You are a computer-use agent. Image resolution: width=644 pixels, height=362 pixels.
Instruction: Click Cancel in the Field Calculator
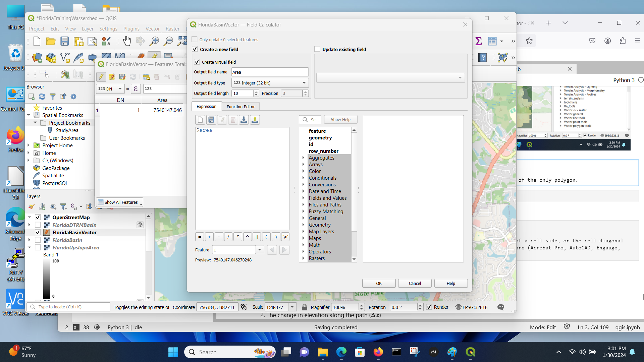pyautogui.click(x=415, y=284)
